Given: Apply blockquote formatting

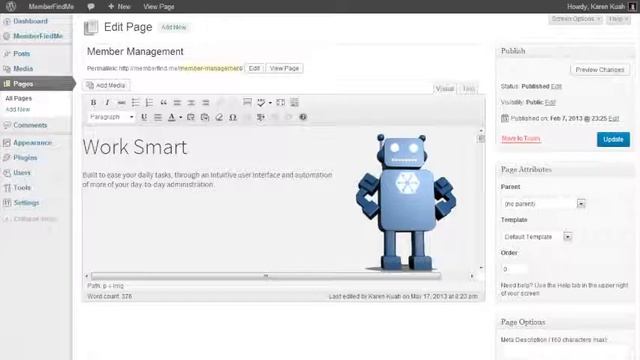Looking at the screenshot, I should (163, 102).
